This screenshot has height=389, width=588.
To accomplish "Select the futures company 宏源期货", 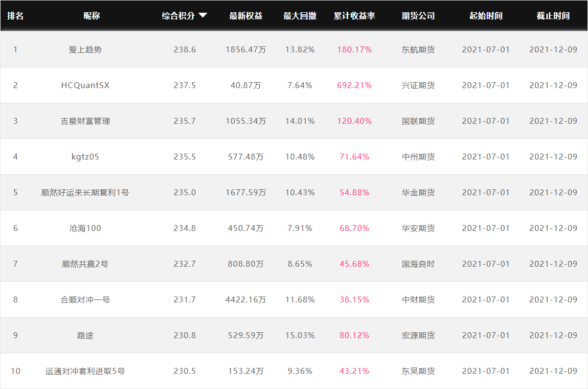I will (418, 335).
